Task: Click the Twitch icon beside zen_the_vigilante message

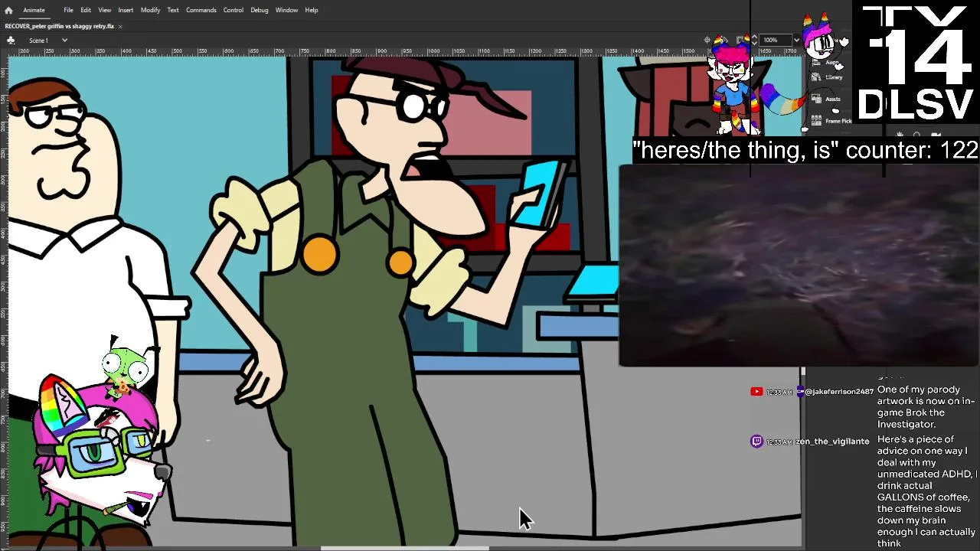Action: click(756, 442)
